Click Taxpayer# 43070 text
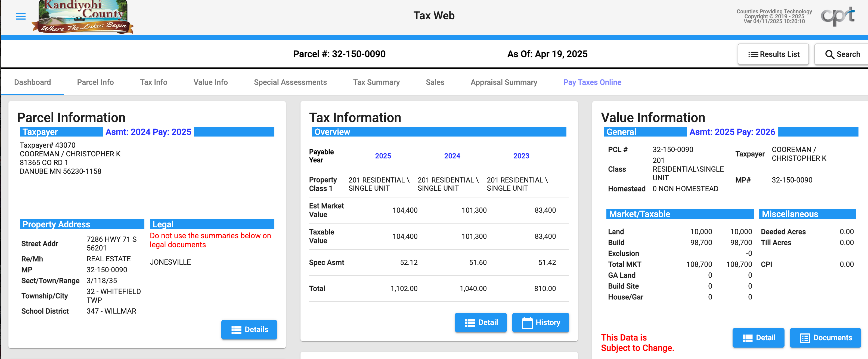This screenshot has width=868, height=359. (48, 145)
